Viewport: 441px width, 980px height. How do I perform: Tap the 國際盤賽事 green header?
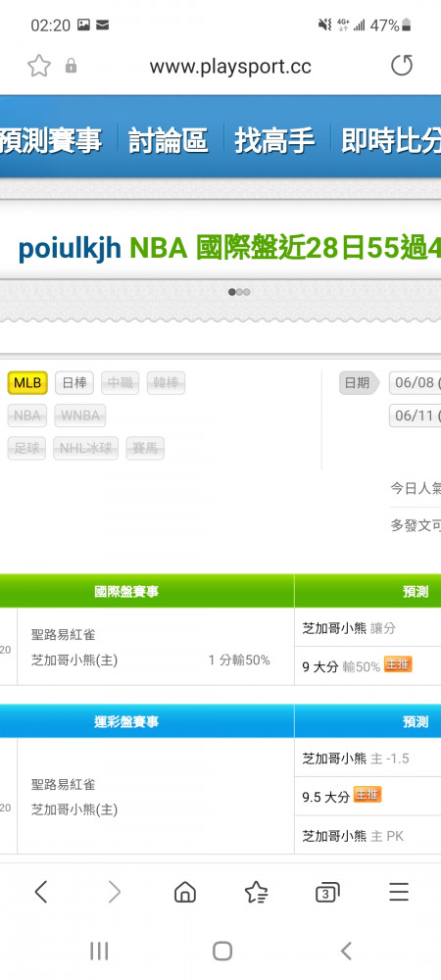tap(126, 591)
